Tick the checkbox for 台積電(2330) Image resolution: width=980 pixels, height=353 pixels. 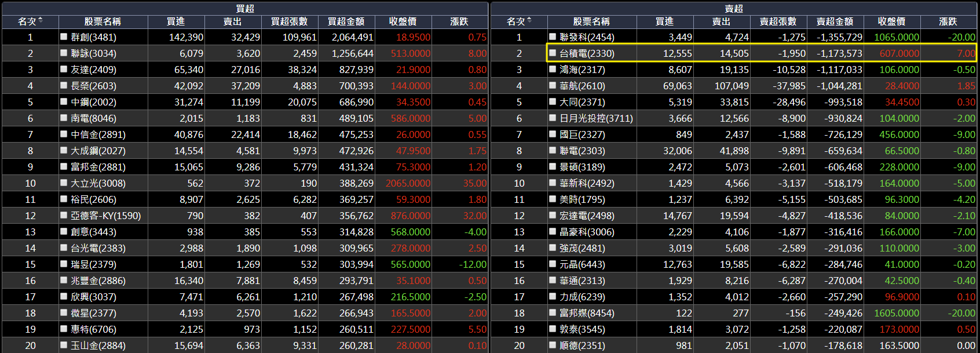click(x=553, y=53)
